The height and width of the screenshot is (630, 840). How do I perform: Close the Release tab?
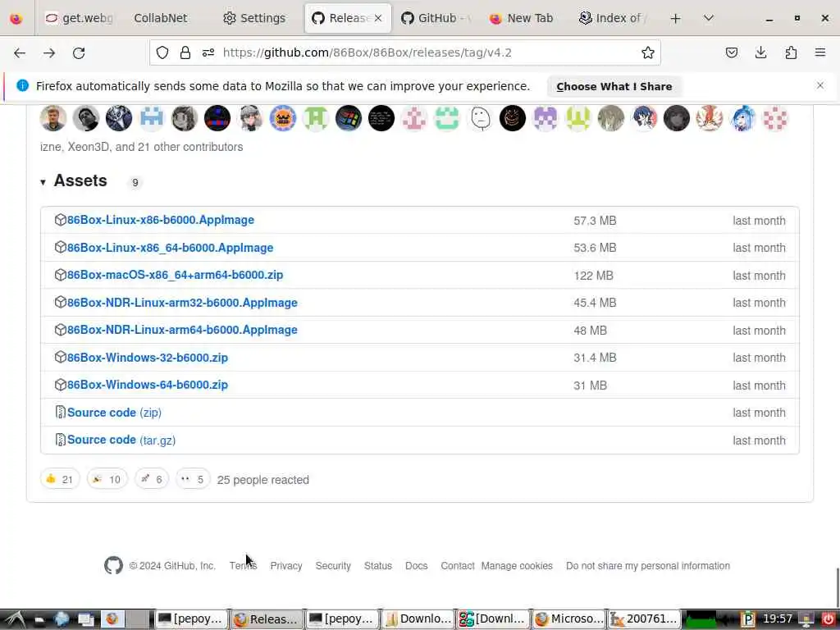point(378,18)
